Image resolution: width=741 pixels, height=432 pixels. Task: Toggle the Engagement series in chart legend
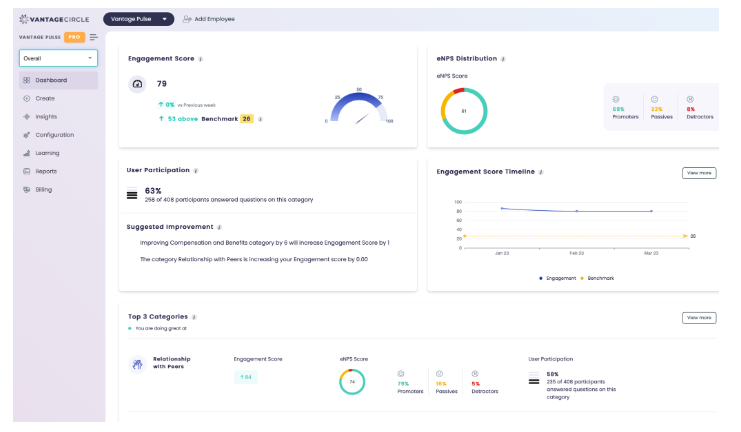pos(559,278)
